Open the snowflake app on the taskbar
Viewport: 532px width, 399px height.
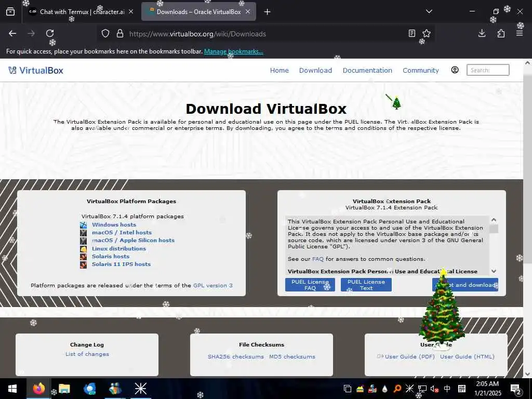(x=140, y=389)
